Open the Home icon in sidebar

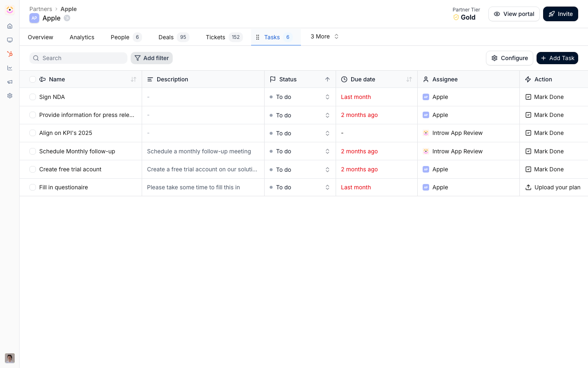tap(10, 26)
